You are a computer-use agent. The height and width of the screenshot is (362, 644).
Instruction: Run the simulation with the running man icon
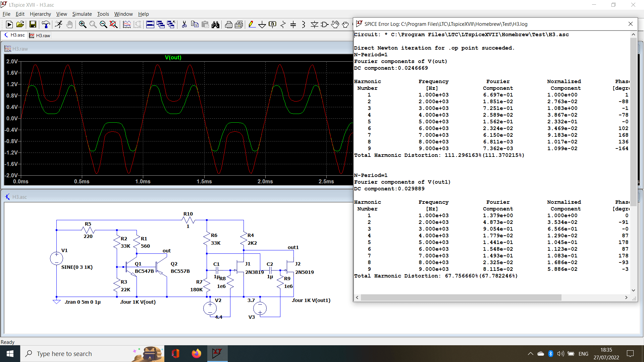[x=59, y=24]
